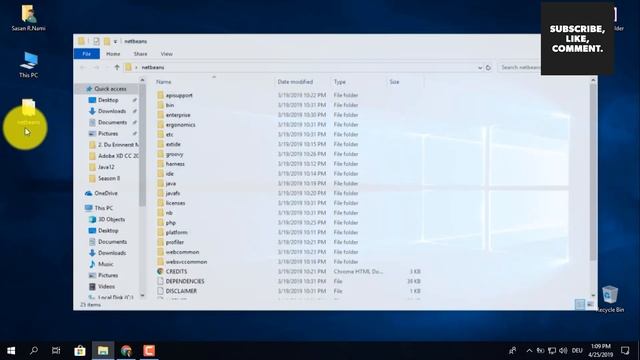Click the file list vertical scrollbar
Viewport: 640px width, 360px height.
pyautogui.click(x=593, y=171)
